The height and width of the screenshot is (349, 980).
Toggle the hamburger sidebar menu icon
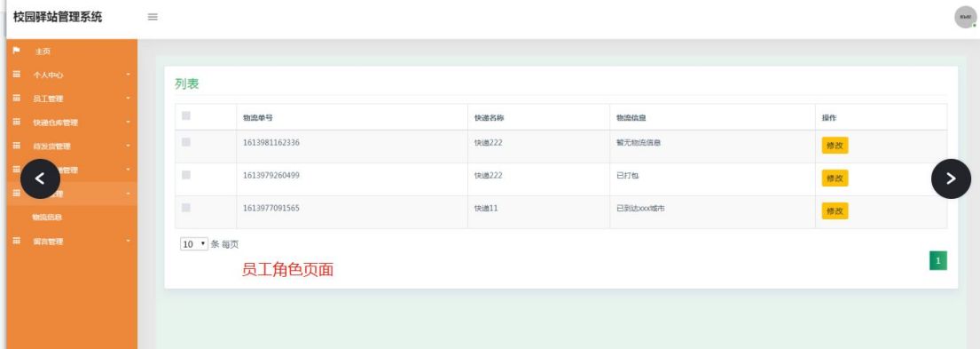[x=153, y=17]
